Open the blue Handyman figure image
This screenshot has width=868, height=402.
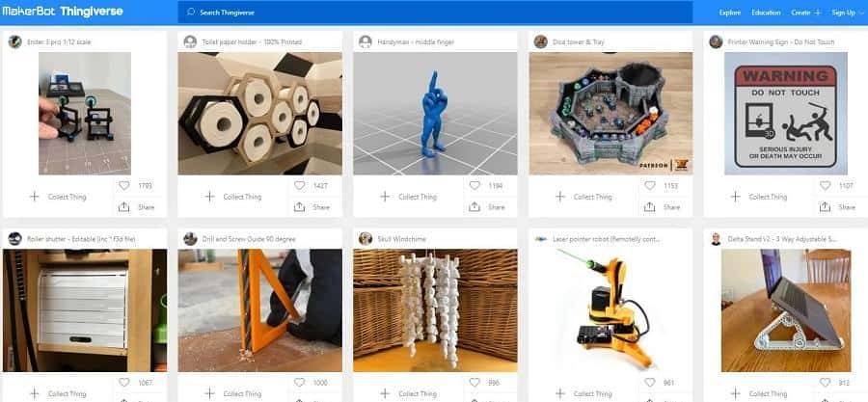[435, 114]
